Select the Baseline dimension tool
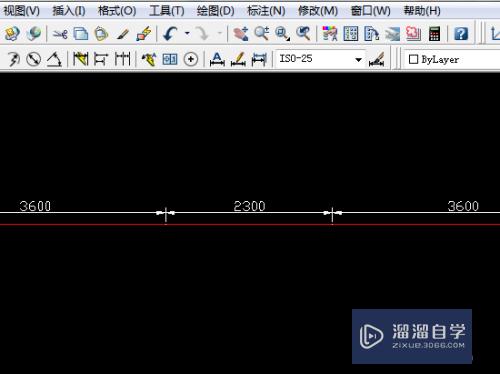The image size is (500, 374). click(101, 59)
